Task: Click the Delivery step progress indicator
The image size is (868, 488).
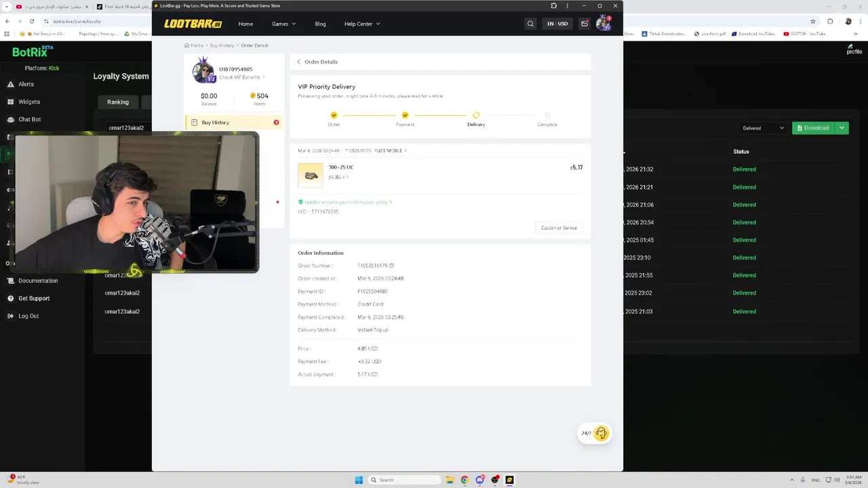Action: 476,115
